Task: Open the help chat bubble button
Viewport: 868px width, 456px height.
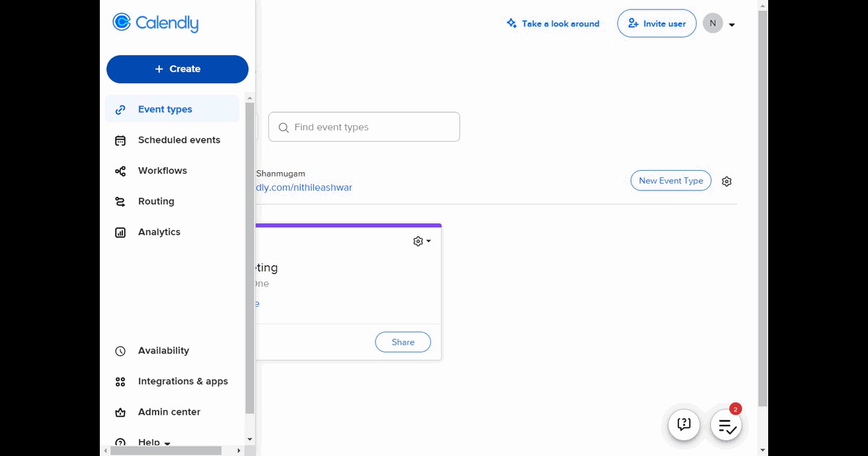Action: click(x=684, y=425)
